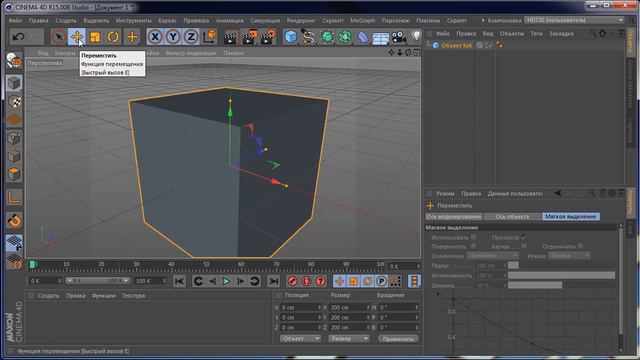Adjust the Интенсивность slider bar

pyautogui.click(x=561, y=276)
